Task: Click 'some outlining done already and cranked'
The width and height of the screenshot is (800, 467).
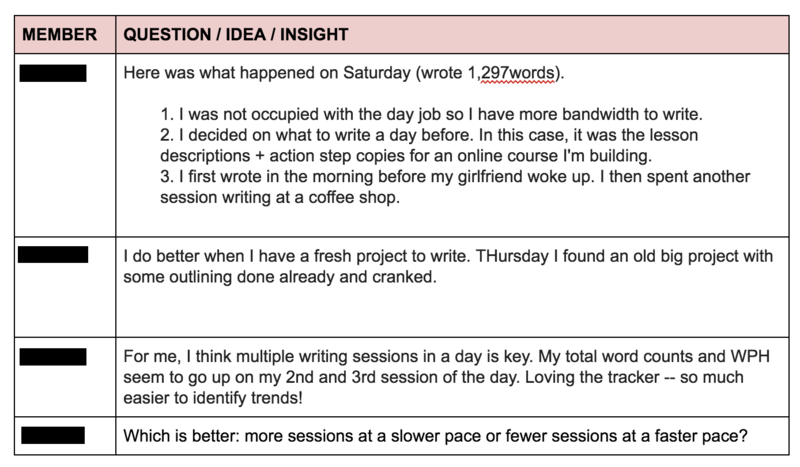Action: 280,277
